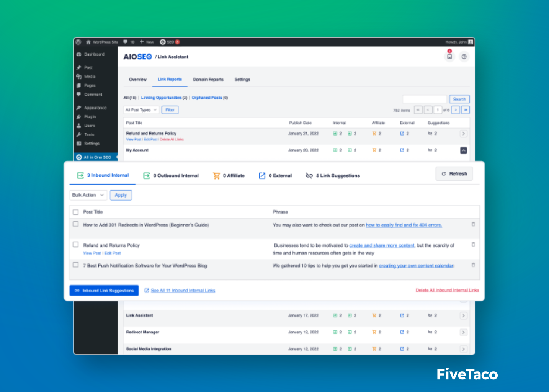549x392 pixels.
Task: Switch to the Link Reports tab
Action: [170, 79]
